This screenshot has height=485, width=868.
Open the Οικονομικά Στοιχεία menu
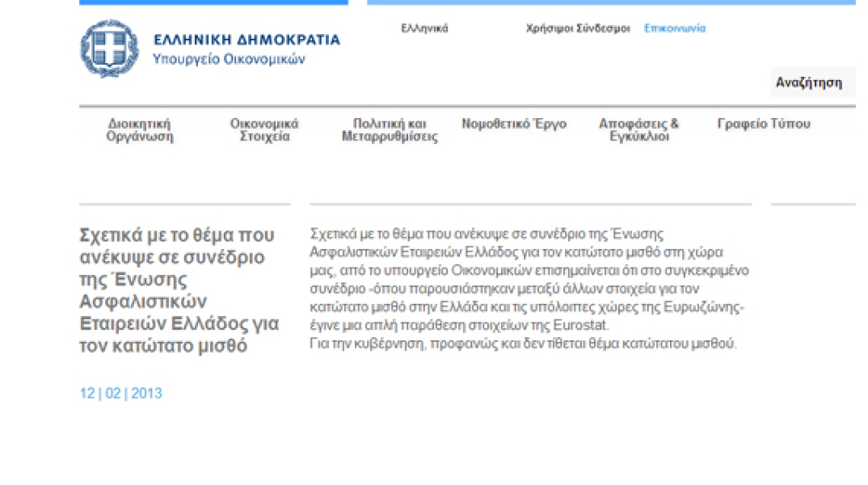(x=264, y=130)
